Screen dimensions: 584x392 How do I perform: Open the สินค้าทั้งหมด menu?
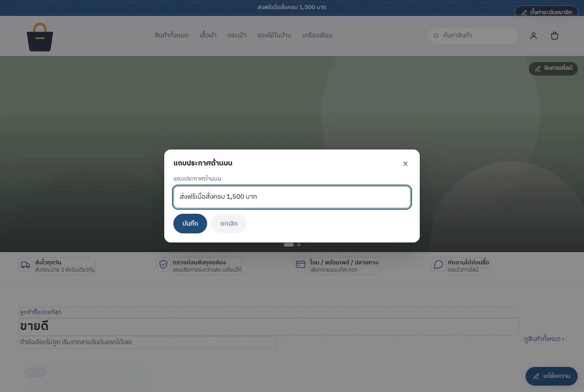[x=172, y=36]
